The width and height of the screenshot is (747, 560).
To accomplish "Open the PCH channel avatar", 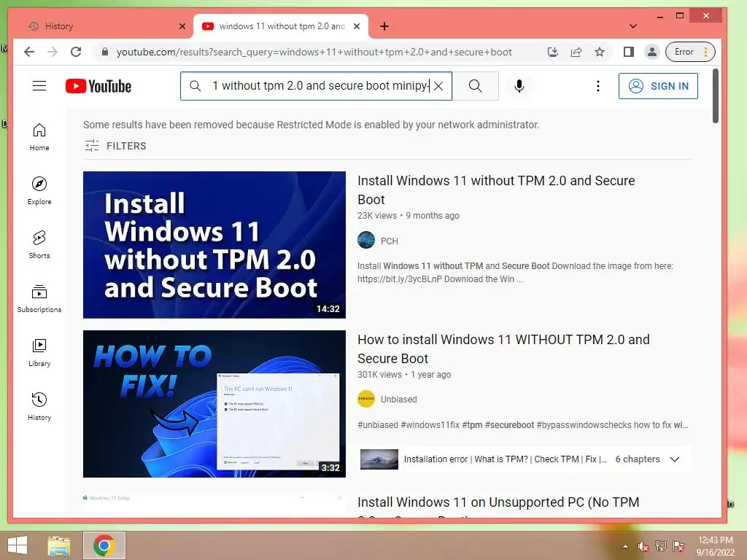I will (x=366, y=240).
